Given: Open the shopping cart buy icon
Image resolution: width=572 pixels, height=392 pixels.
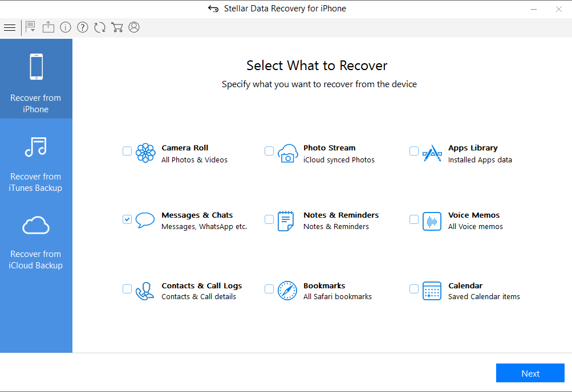Looking at the screenshot, I should pos(117,27).
